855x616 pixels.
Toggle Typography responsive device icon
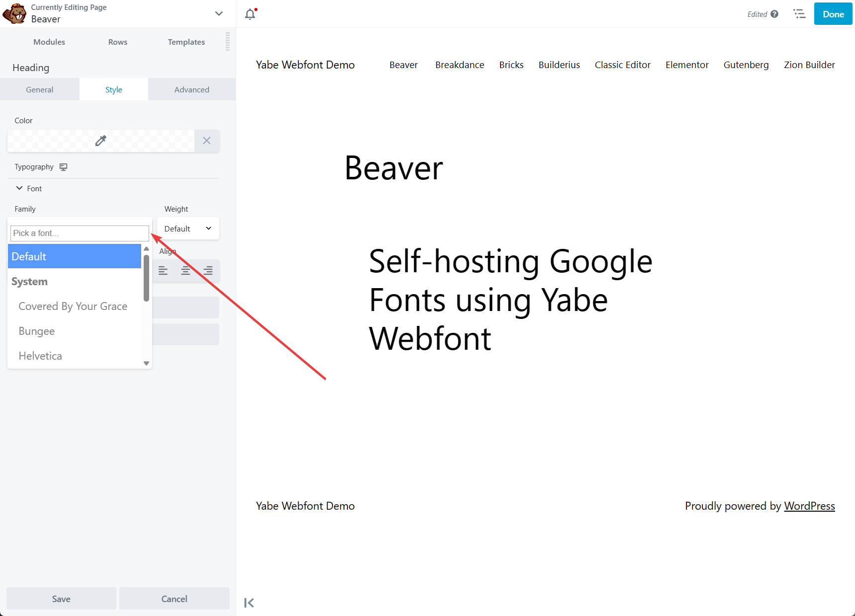pos(63,167)
